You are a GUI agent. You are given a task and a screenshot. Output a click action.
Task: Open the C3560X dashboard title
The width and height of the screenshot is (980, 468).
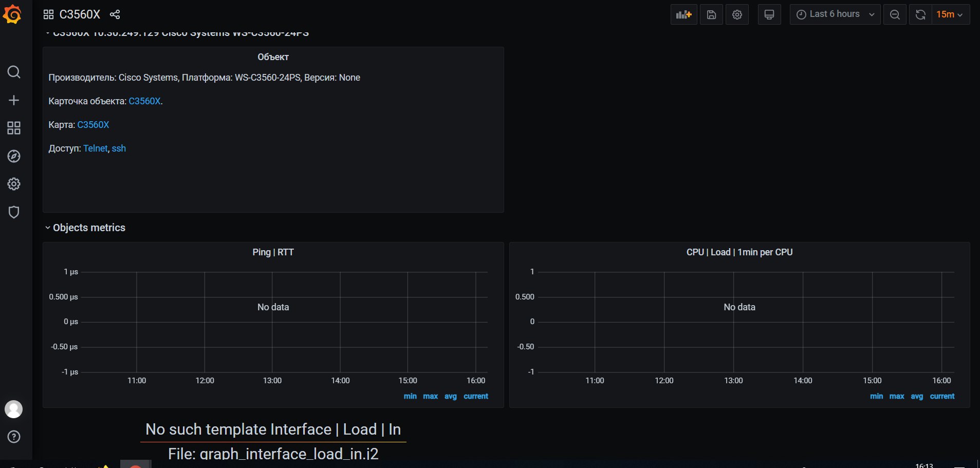(80, 14)
